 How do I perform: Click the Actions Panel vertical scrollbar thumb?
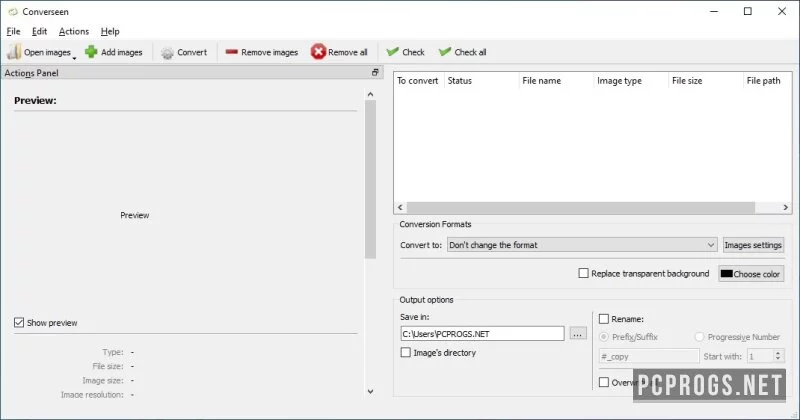click(370, 179)
